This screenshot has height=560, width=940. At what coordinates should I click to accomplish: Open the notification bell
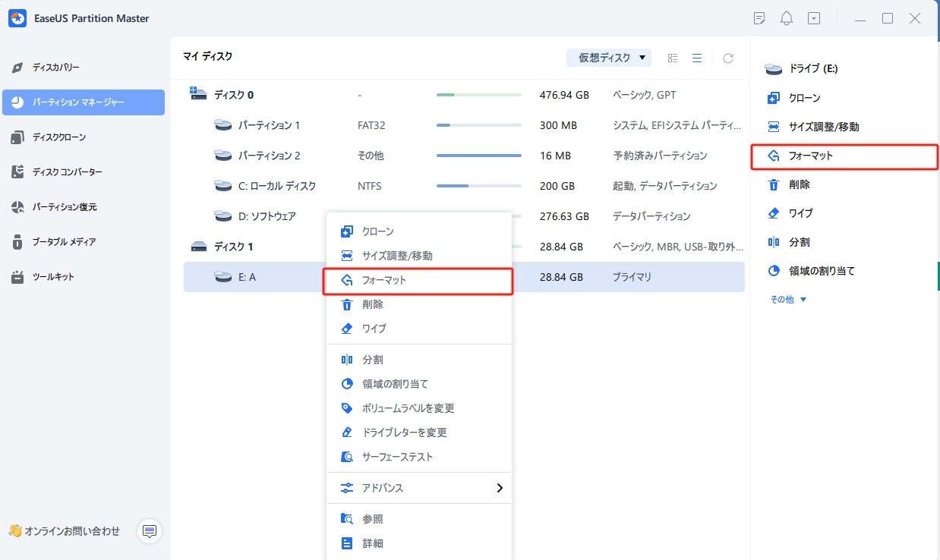(x=787, y=17)
